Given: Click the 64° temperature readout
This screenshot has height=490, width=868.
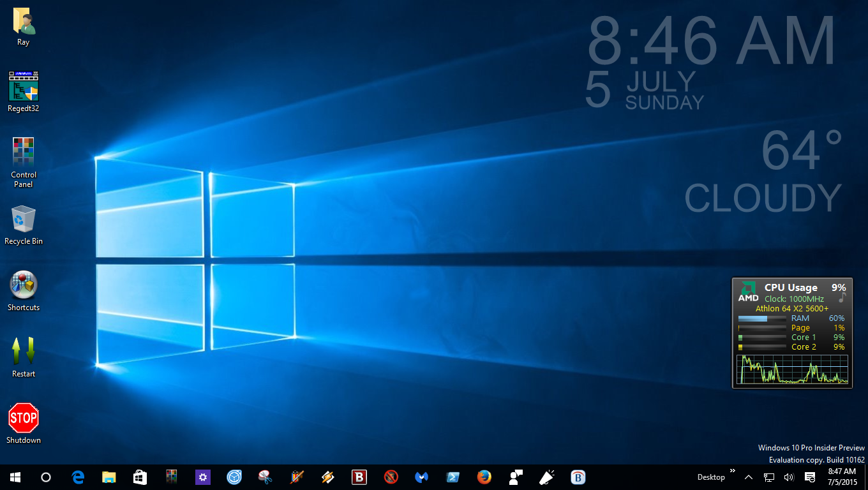Looking at the screenshot, I should [x=802, y=151].
